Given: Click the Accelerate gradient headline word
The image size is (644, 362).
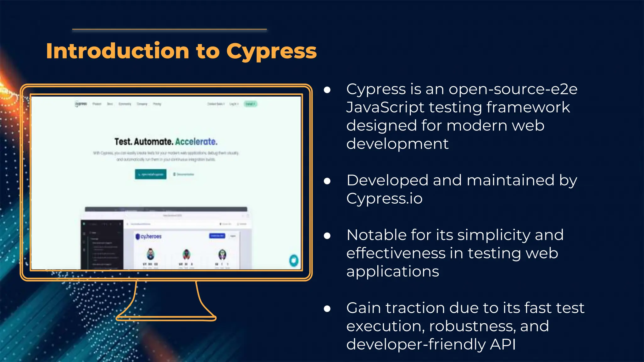Looking at the screenshot, I should pos(196,142).
